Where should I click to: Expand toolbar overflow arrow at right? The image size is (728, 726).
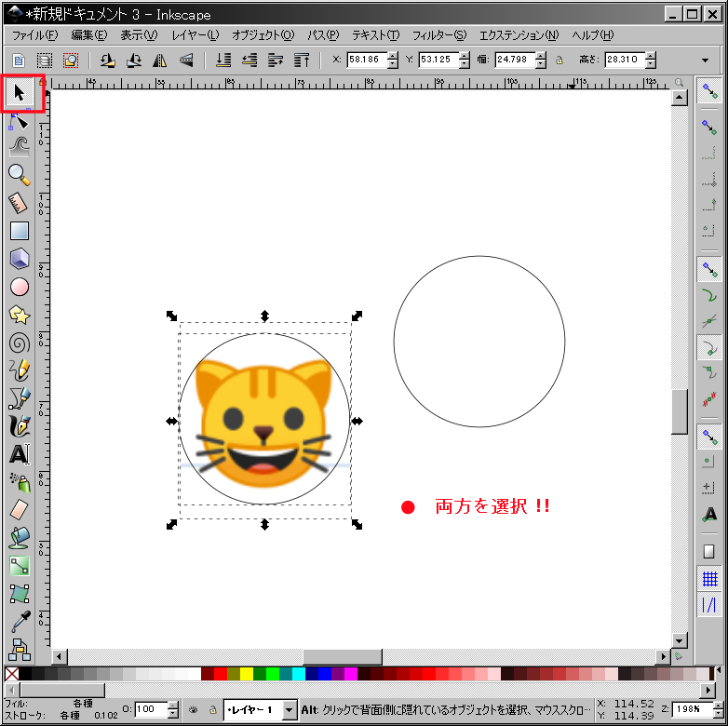tap(706, 60)
